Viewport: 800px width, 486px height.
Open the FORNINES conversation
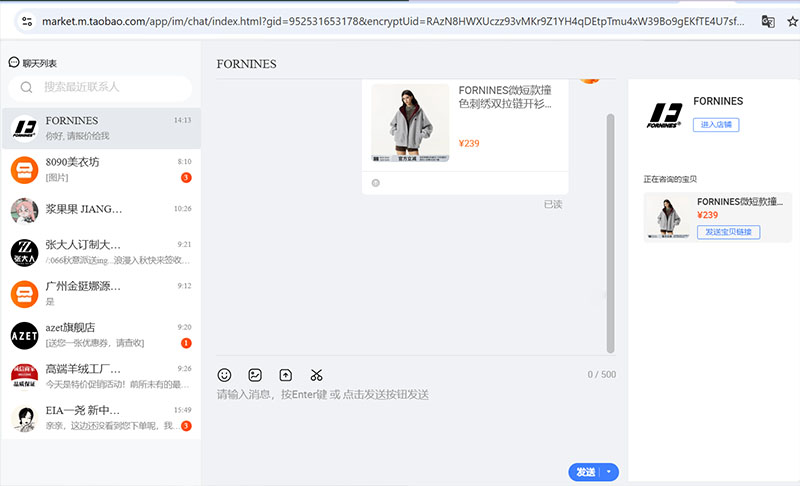pos(102,128)
